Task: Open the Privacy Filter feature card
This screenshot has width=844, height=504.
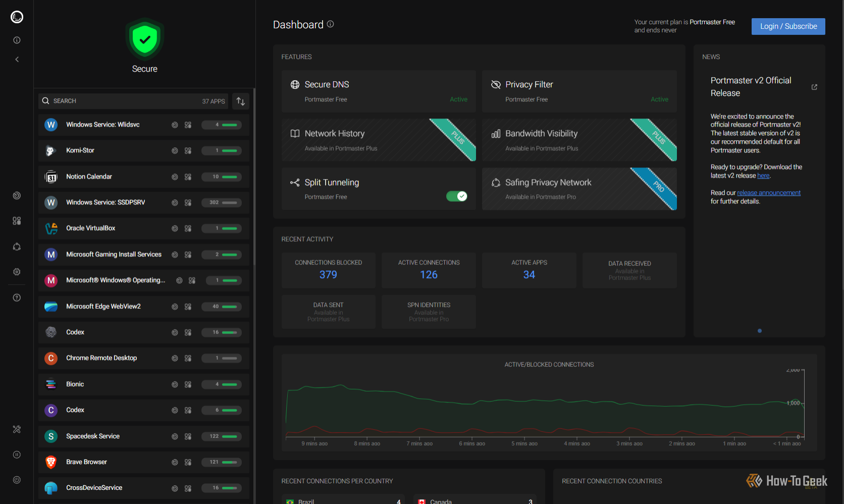Action: point(579,91)
